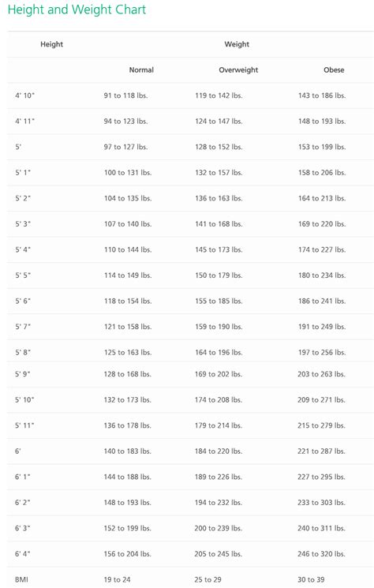Select the Height column header
374x588 pixels.
click(x=52, y=44)
